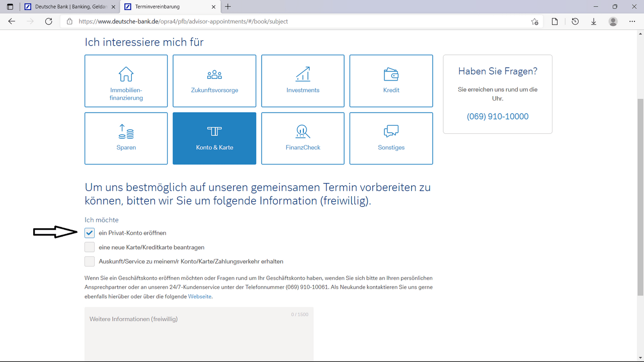The width and height of the screenshot is (644, 362).
Task: Open the tab actions menu icon
Action: (10, 7)
